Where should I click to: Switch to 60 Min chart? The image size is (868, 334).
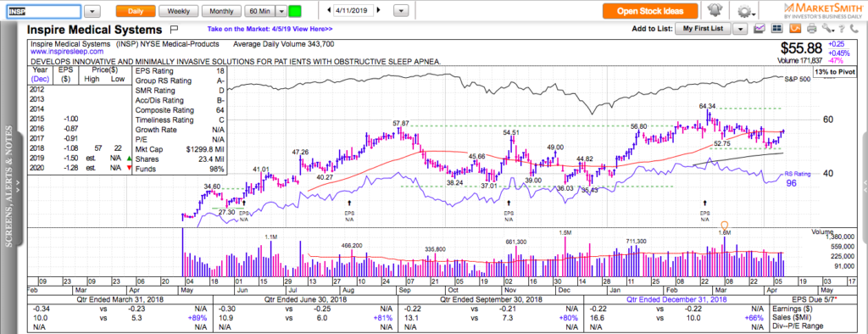260,10
